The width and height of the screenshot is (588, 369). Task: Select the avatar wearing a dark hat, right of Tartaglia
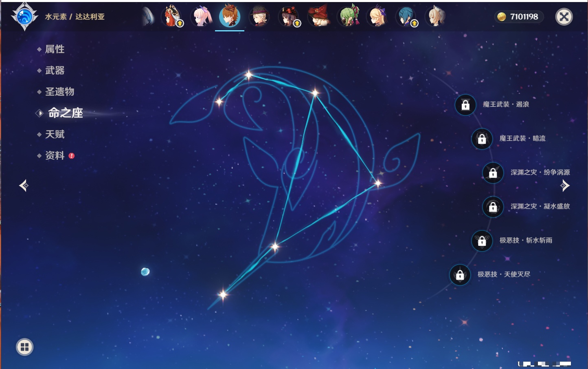[259, 17]
